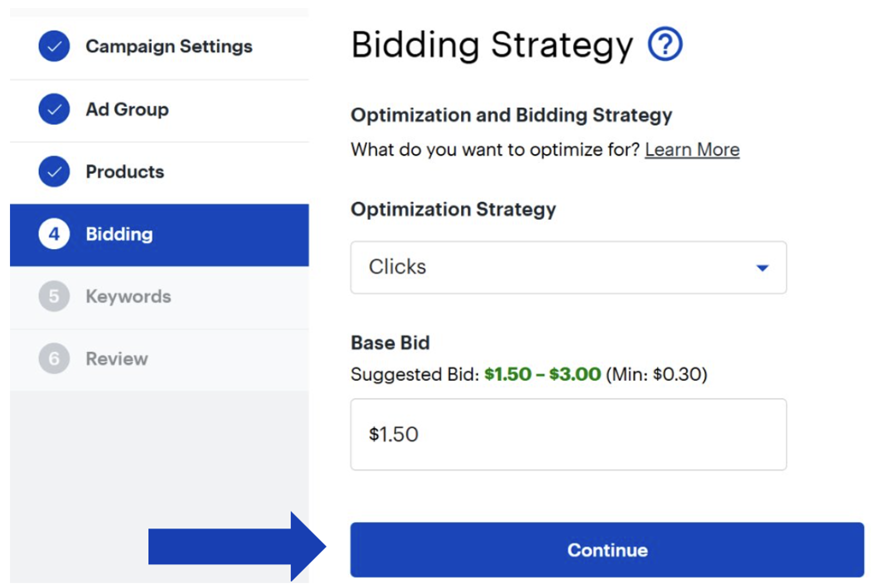Click the step 6 number circle
The height and width of the screenshot is (588, 872).
54,358
